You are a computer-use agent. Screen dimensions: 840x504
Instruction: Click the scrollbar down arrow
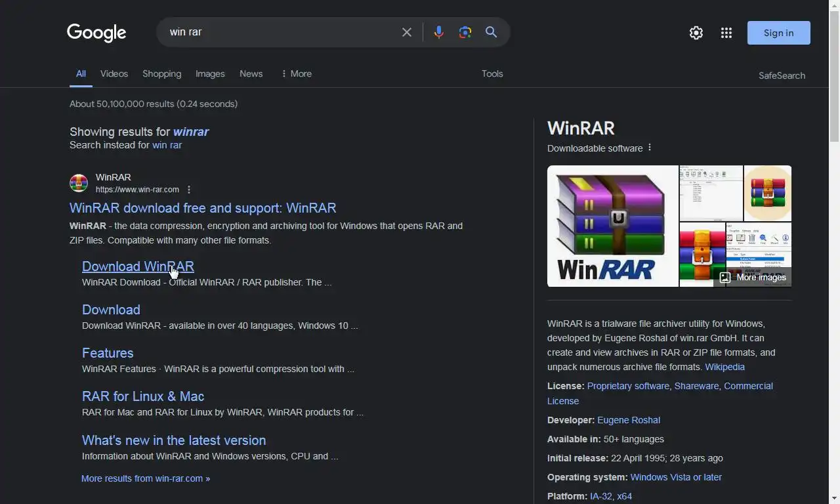tap(834, 499)
